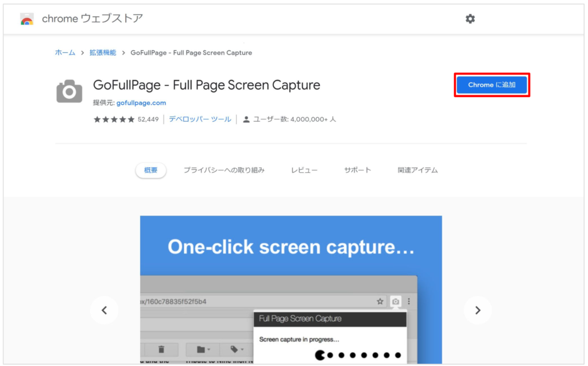Switch to サポート tab
This screenshot has width=588, height=366.
[357, 170]
